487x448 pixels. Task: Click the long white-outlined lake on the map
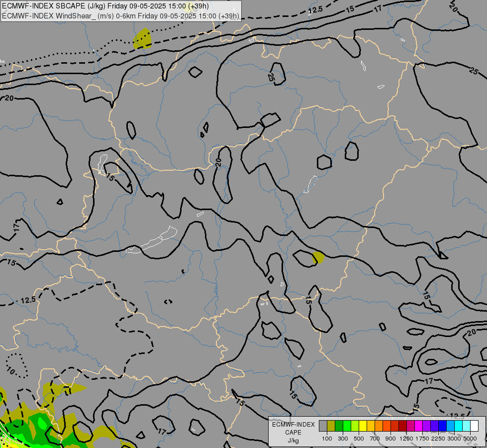click(x=152, y=240)
